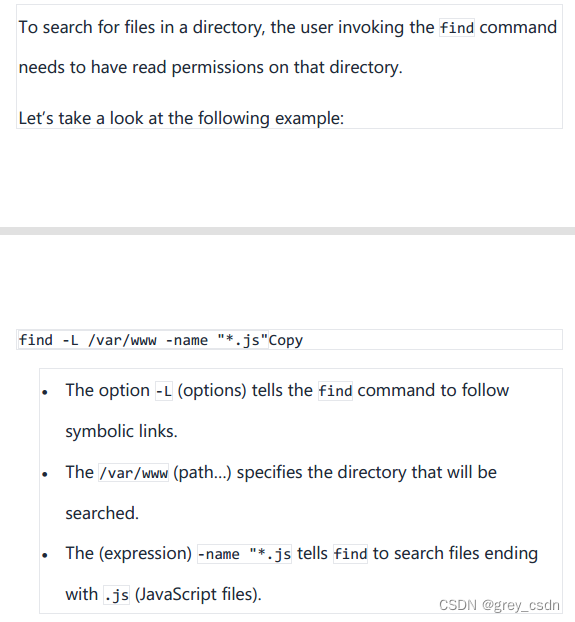
Task: Click the word 'searched.' in second bullet
Action: point(102,513)
